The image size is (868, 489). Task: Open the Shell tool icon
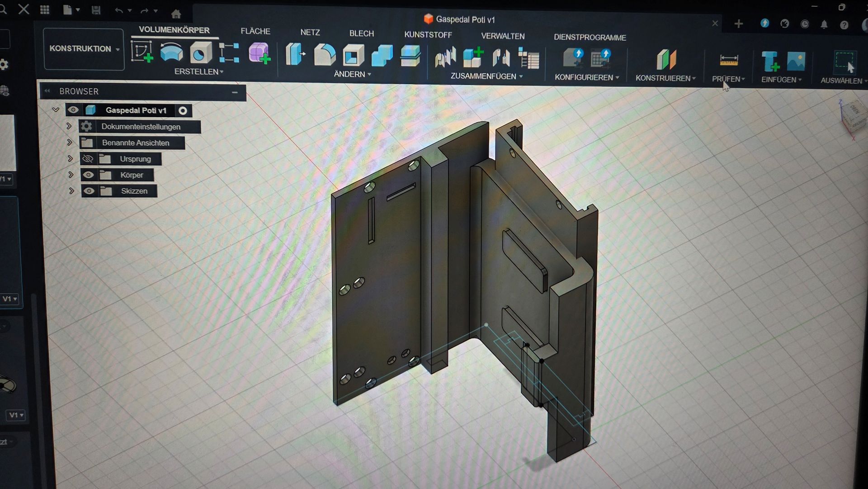coord(353,55)
